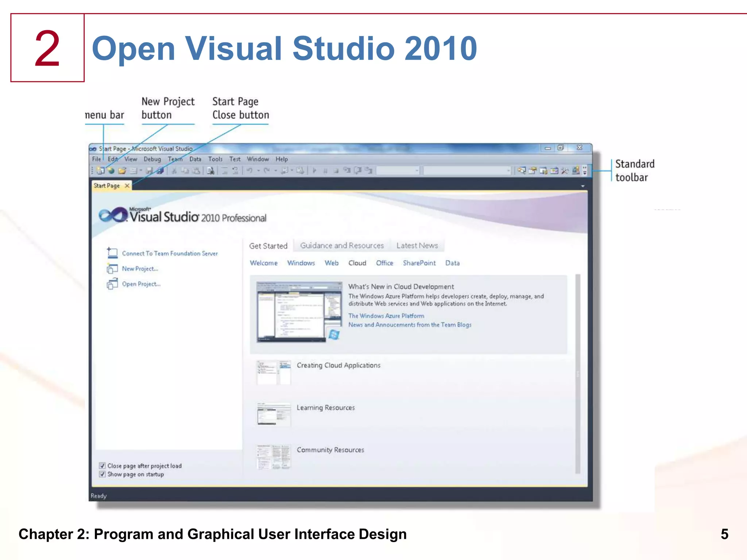Click the Comment out lines icon

pos(225,171)
